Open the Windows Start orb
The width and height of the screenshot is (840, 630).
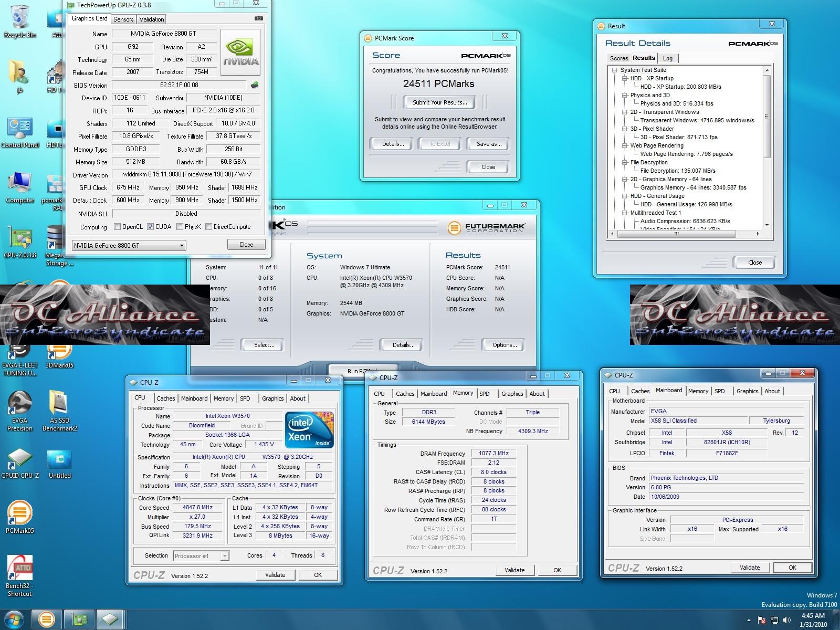15,620
